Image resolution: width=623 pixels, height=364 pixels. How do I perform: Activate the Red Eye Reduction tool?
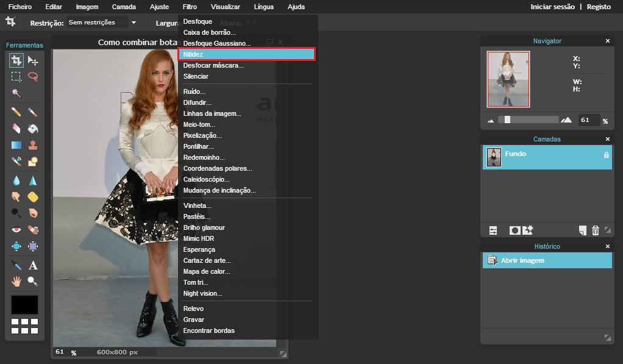pos(16,230)
